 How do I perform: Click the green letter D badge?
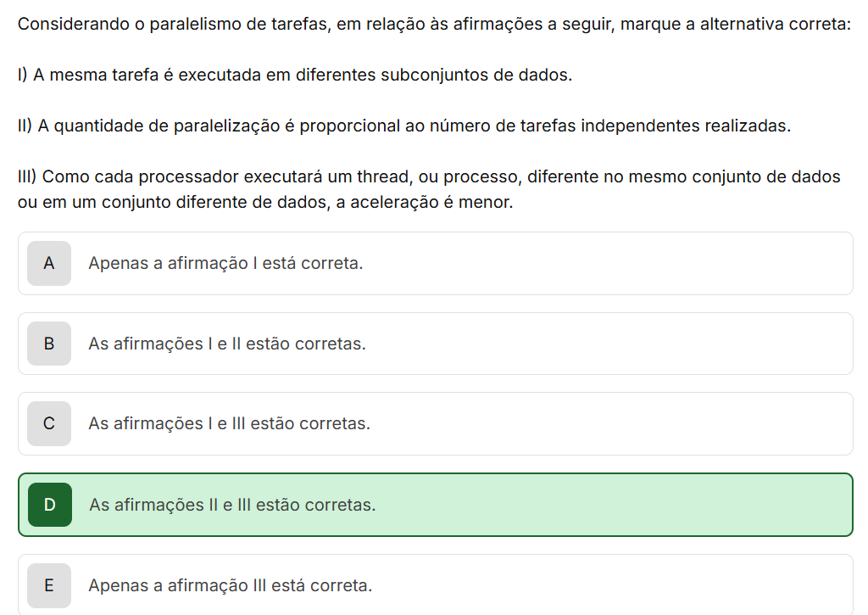[x=50, y=505]
